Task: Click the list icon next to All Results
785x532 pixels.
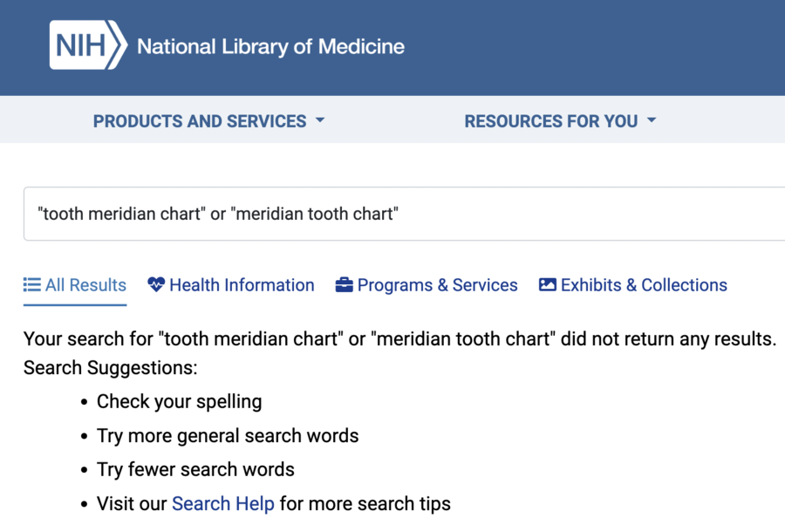Action: point(32,285)
